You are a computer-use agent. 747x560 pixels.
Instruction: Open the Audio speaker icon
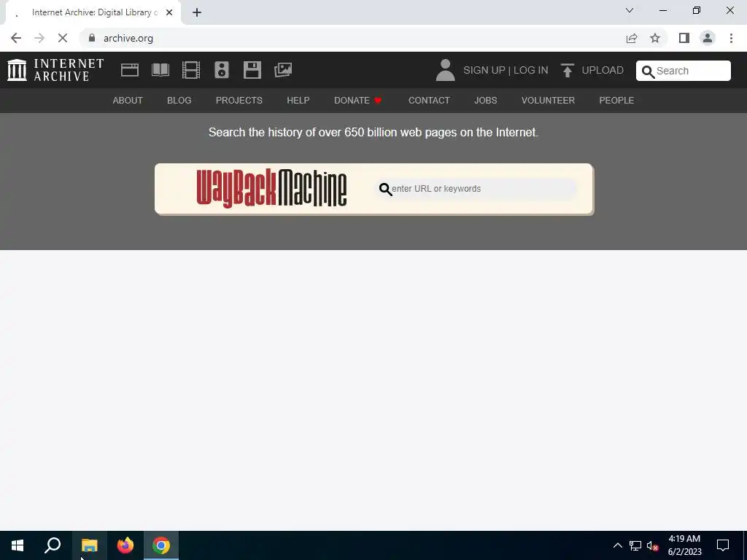[222, 71]
